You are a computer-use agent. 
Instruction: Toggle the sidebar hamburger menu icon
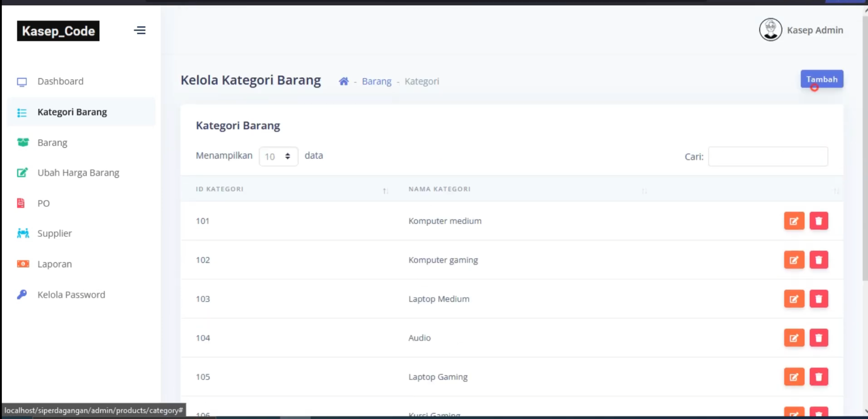pos(140,31)
